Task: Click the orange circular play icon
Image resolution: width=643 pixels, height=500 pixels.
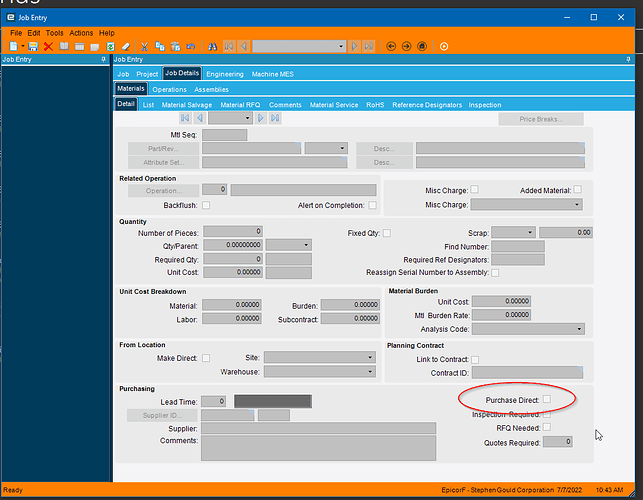Action: click(x=444, y=46)
